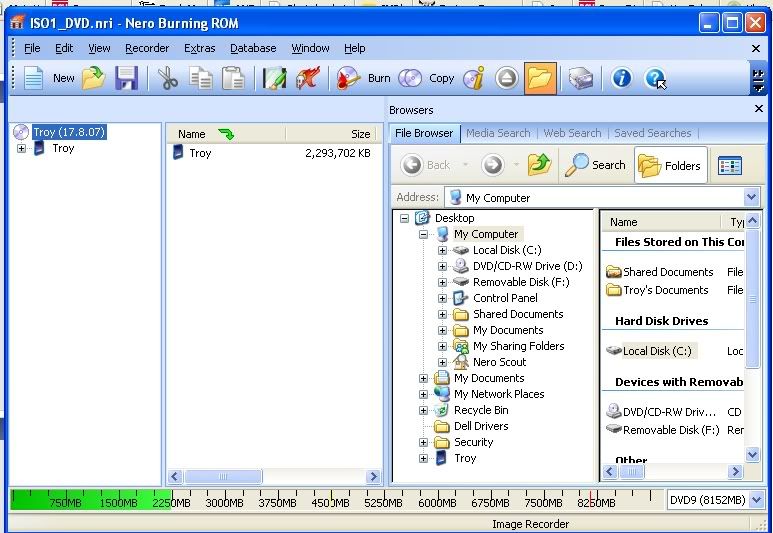Open the Recorder menu
The image size is (773, 533).
(x=147, y=48)
